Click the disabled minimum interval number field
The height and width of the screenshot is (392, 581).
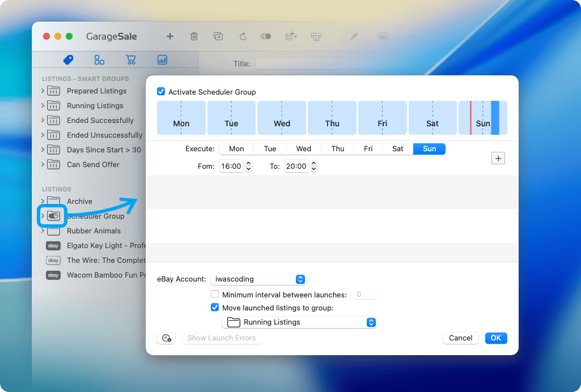[x=366, y=294]
